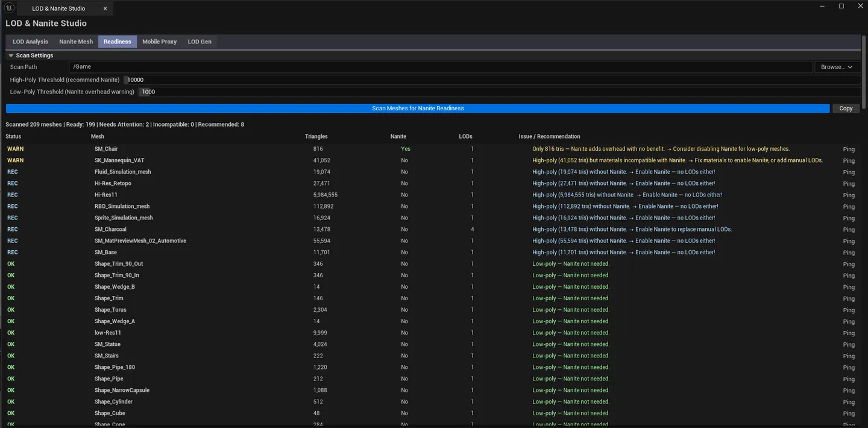Select the SM_Charcoal mesh name

(x=110, y=229)
